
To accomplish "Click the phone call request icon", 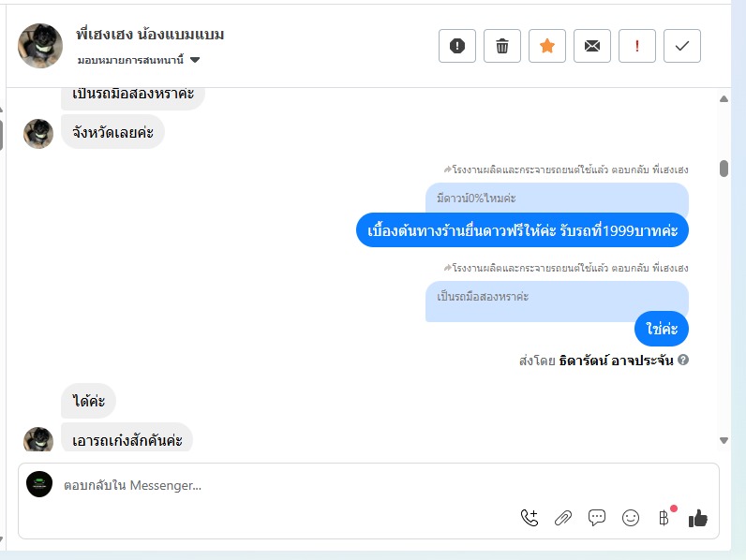I will tap(530, 518).
